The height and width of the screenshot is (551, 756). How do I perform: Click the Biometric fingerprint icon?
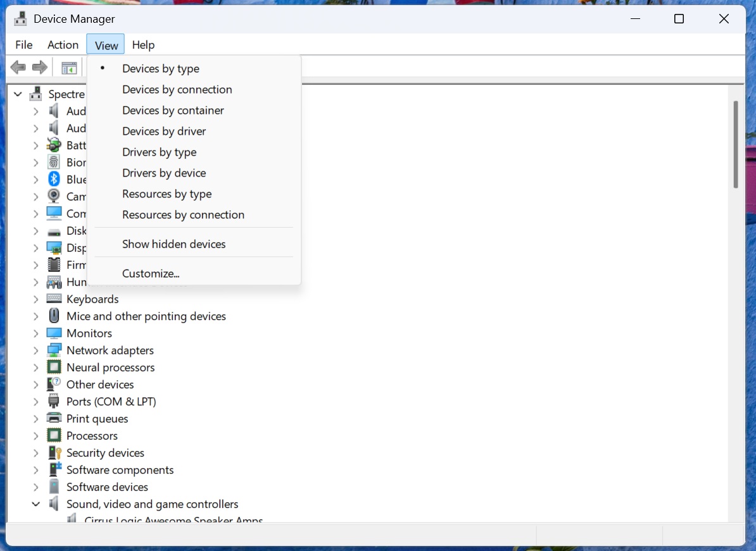coord(54,162)
